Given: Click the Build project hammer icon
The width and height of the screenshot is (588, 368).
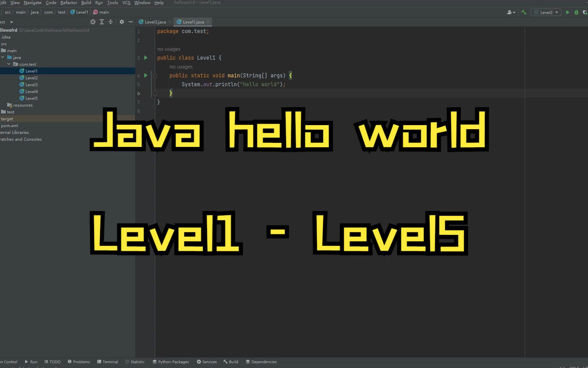Looking at the screenshot, I should [x=524, y=12].
